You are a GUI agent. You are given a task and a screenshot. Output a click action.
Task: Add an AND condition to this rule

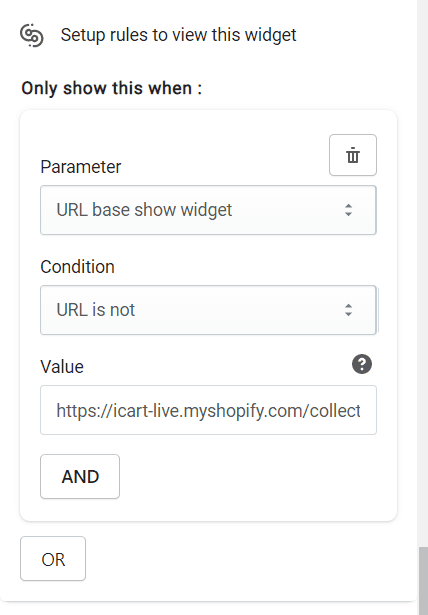[80, 477]
